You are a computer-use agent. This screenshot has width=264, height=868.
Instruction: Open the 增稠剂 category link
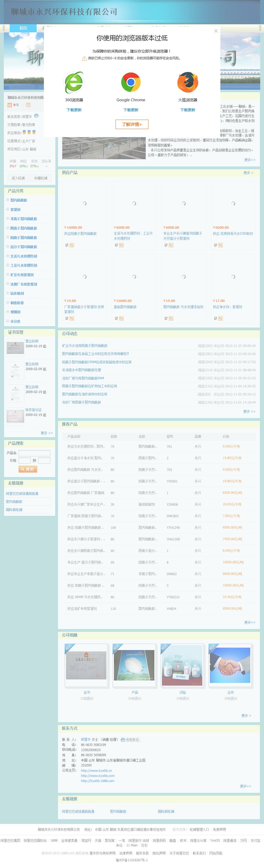15,312
